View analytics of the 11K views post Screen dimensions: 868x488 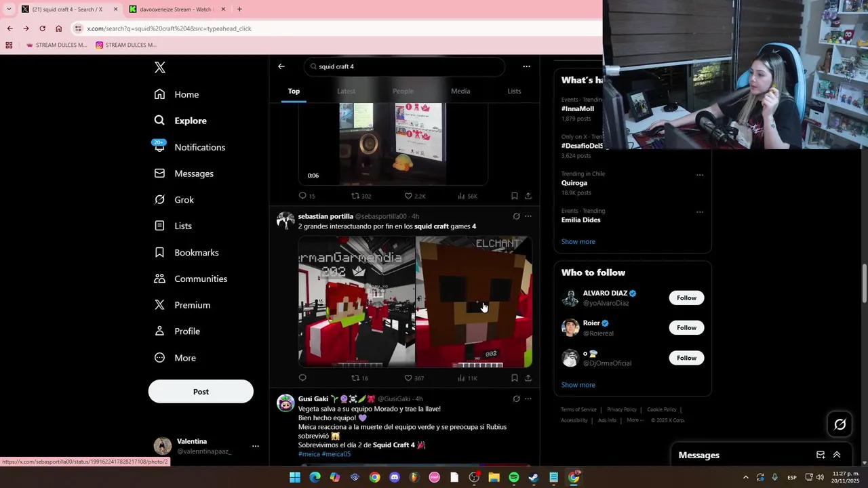tap(467, 378)
